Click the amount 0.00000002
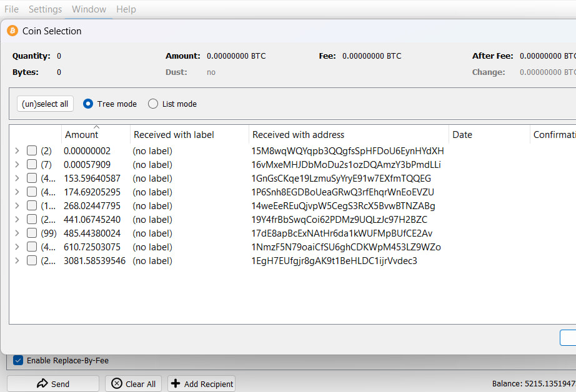This screenshot has width=576, height=392. 87,151
